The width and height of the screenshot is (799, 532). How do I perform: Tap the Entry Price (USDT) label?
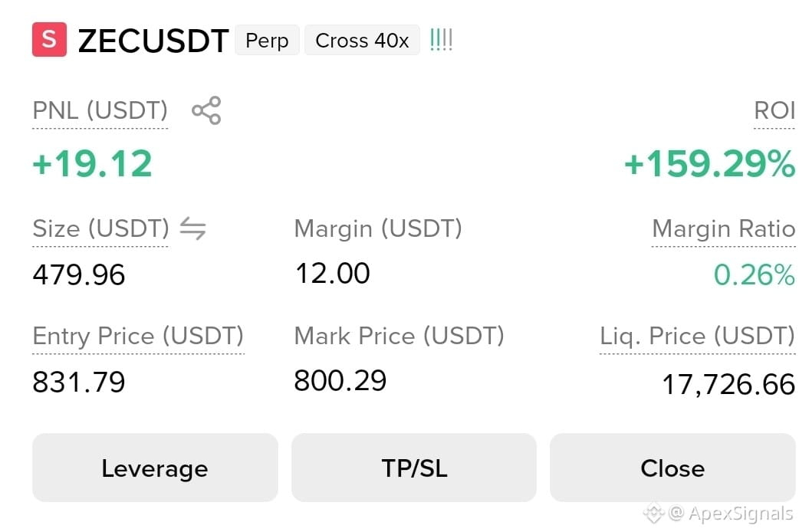(x=138, y=337)
